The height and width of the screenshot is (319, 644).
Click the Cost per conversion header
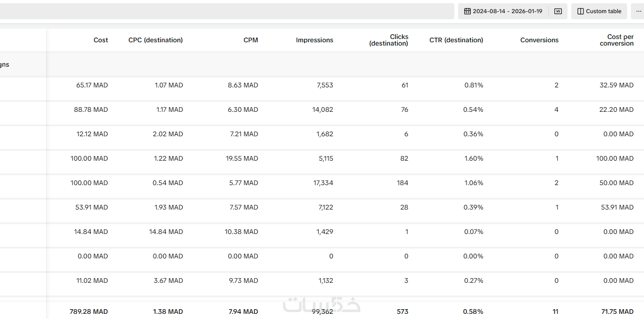tap(617, 40)
